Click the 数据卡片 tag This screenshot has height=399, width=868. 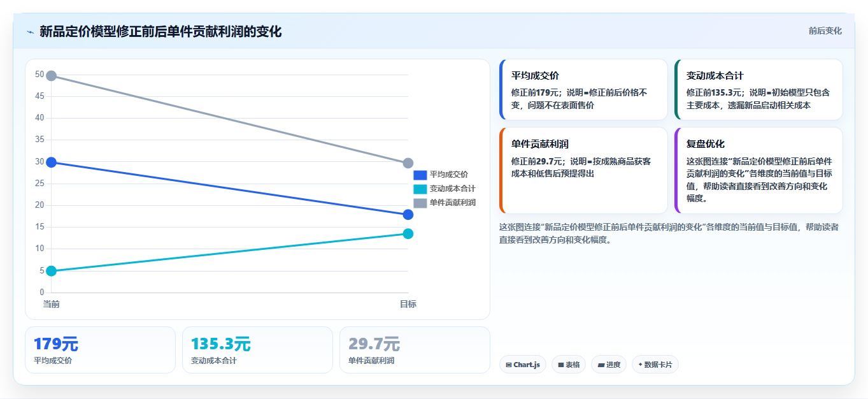pyautogui.click(x=655, y=365)
